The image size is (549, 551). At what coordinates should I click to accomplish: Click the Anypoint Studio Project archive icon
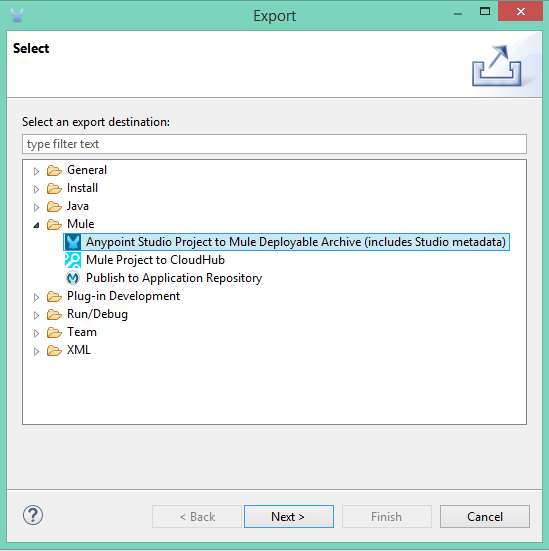pos(73,242)
